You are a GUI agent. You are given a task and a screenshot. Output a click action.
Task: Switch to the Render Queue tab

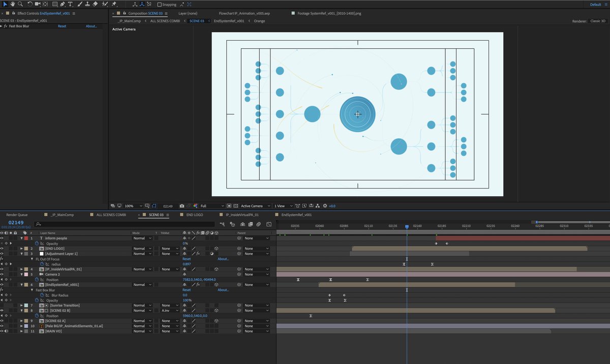(17, 215)
